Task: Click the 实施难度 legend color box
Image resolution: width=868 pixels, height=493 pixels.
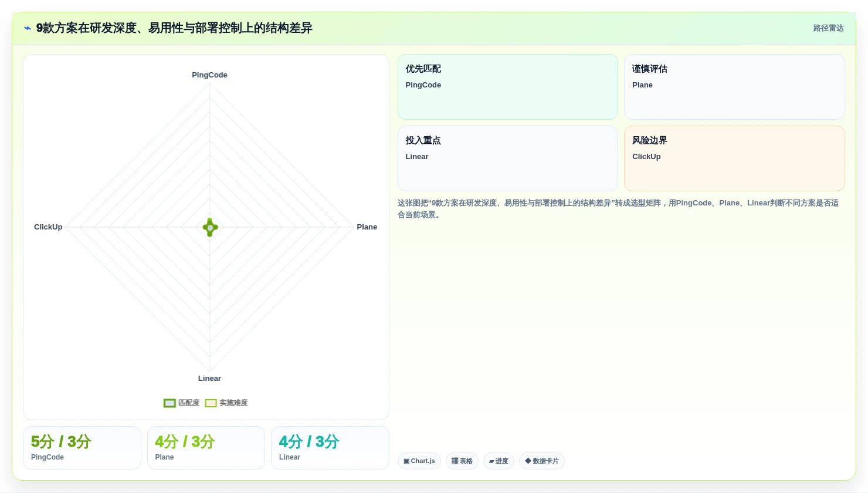Action: click(211, 403)
